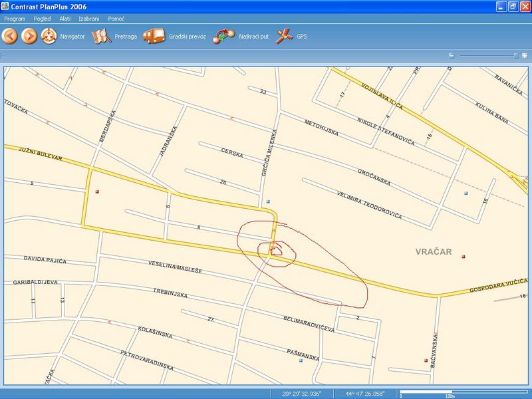Open the Alati menu
The image size is (532, 399).
coord(65,19)
